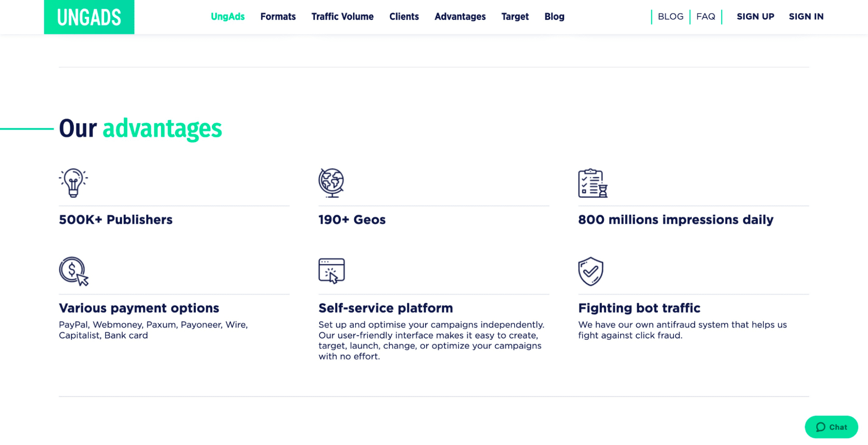Select the browser window icon for Self-service platform
This screenshot has height=445, width=868.
click(x=332, y=270)
